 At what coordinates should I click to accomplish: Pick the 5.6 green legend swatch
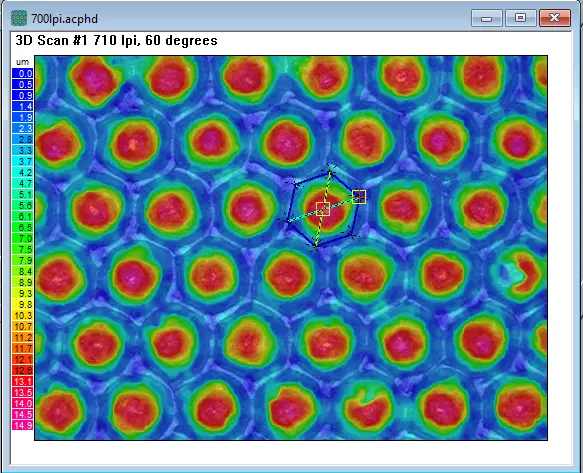coord(22,206)
